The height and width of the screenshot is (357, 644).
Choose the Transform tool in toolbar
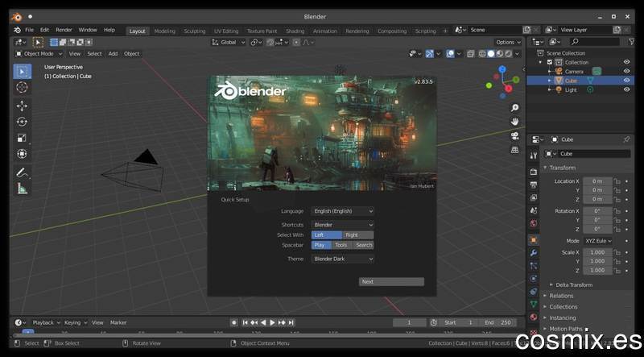(x=22, y=154)
